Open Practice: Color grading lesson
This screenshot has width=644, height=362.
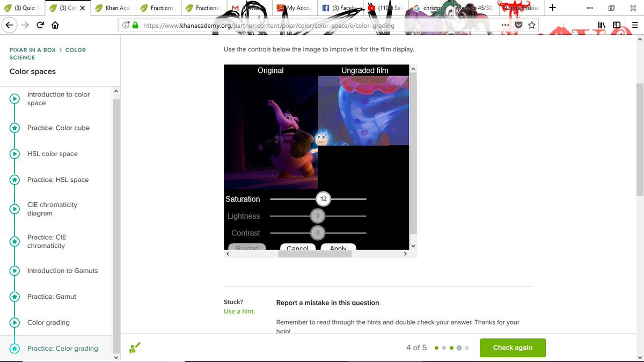[63, 349]
